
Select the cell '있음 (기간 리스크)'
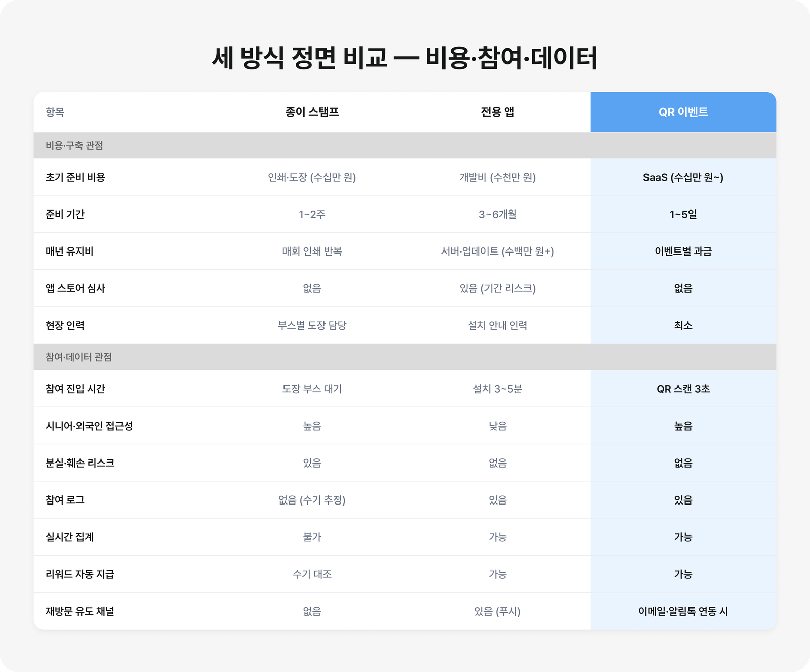click(498, 288)
